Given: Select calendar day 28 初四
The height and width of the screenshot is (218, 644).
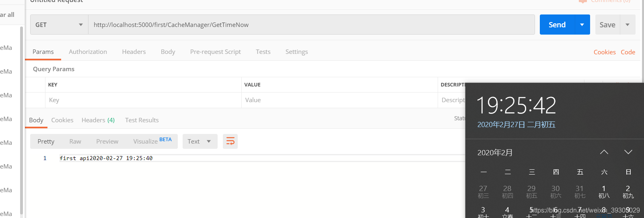Looking at the screenshot, I should (507, 192).
